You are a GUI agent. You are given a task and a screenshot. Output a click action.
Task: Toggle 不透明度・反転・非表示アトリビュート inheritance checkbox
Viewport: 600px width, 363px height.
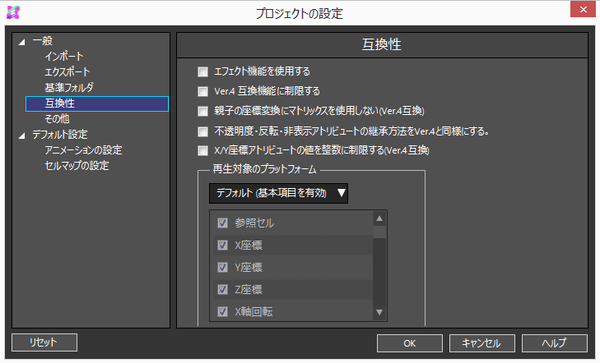203,132
